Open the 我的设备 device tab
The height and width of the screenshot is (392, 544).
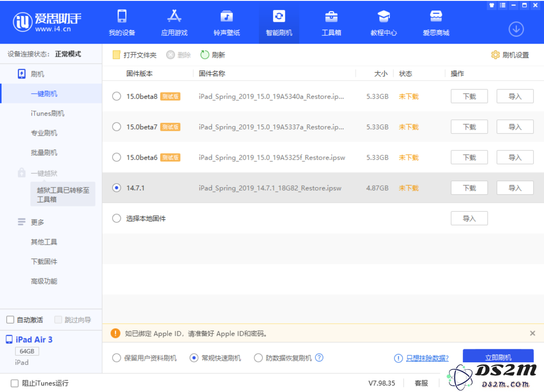tap(122, 23)
